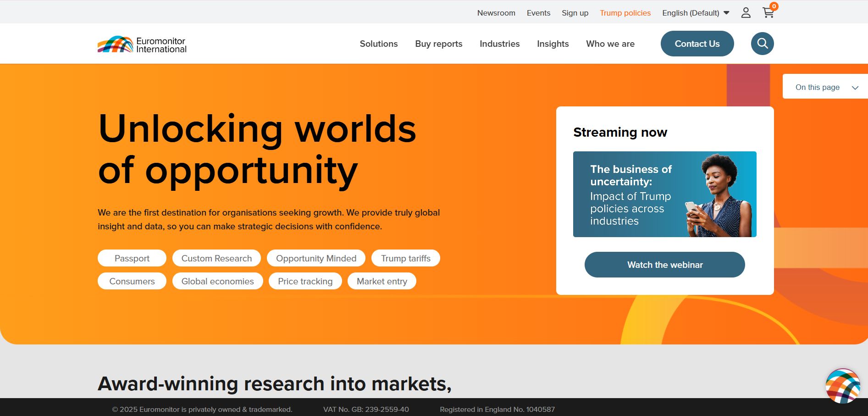Image resolution: width=868 pixels, height=416 pixels.
Task: Click the Contact Us button
Action: click(x=697, y=44)
